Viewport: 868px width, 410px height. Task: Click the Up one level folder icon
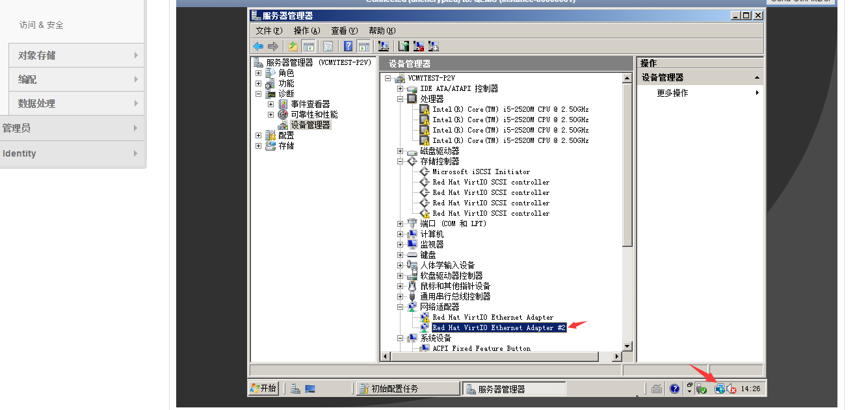click(293, 46)
